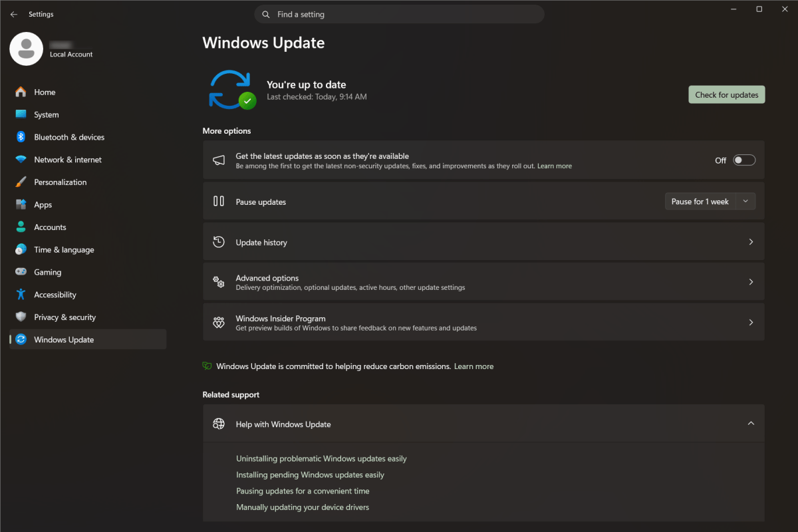This screenshot has height=532, width=798.
Task: Select Privacy & security in the sidebar
Action: coord(88,317)
